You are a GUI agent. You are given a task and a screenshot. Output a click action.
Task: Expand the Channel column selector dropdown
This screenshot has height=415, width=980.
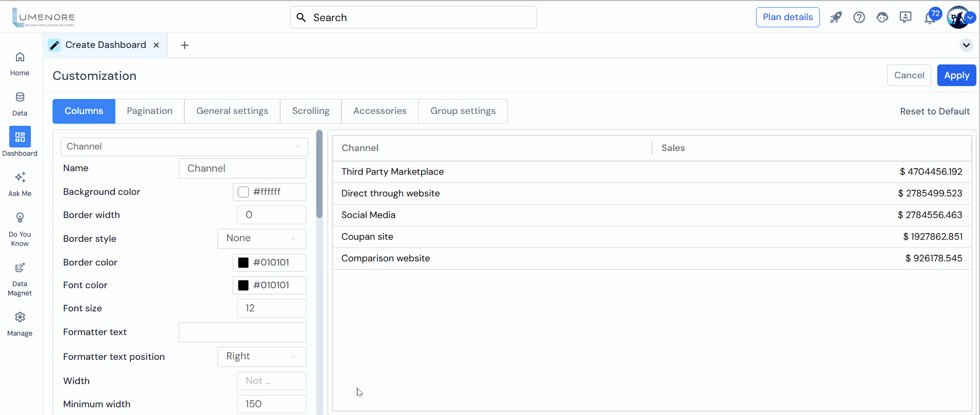click(x=184, y=147)
